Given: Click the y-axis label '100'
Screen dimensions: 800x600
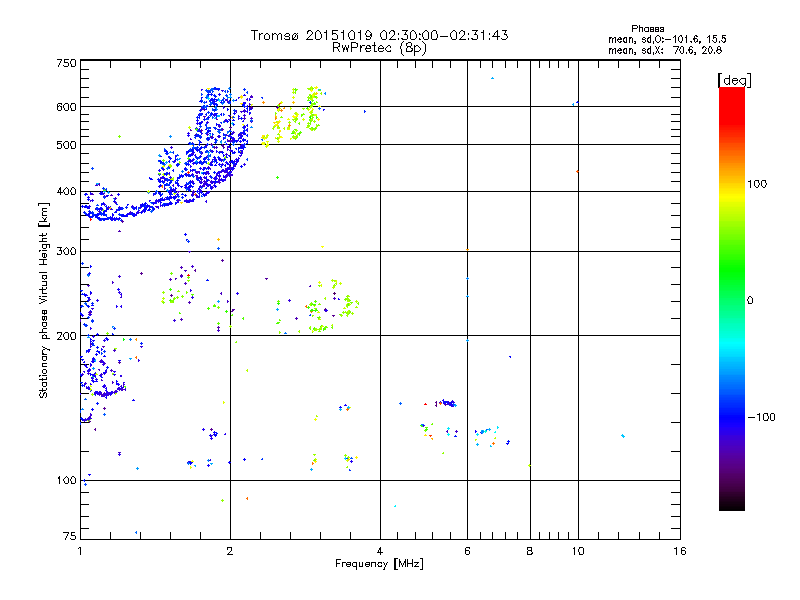Looking at the screenshot, I should click(x=67, y=480).
